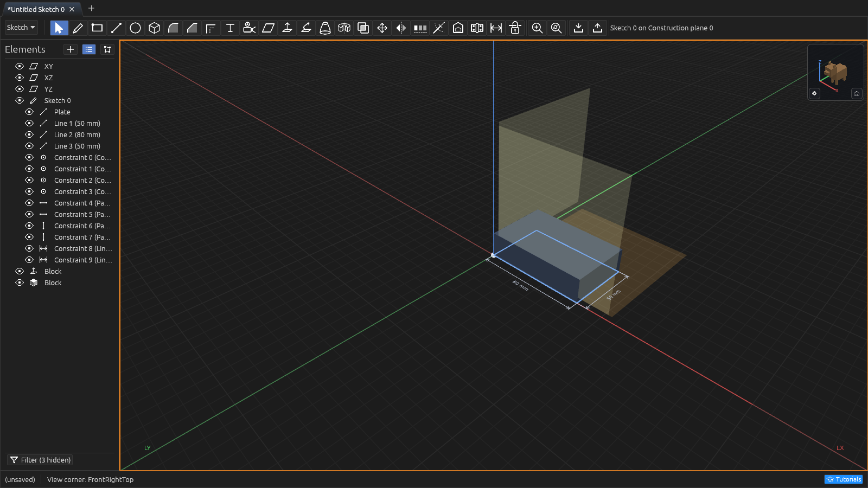Add a new element with plus button
The image size is (868, 488).
pos(71,49)
